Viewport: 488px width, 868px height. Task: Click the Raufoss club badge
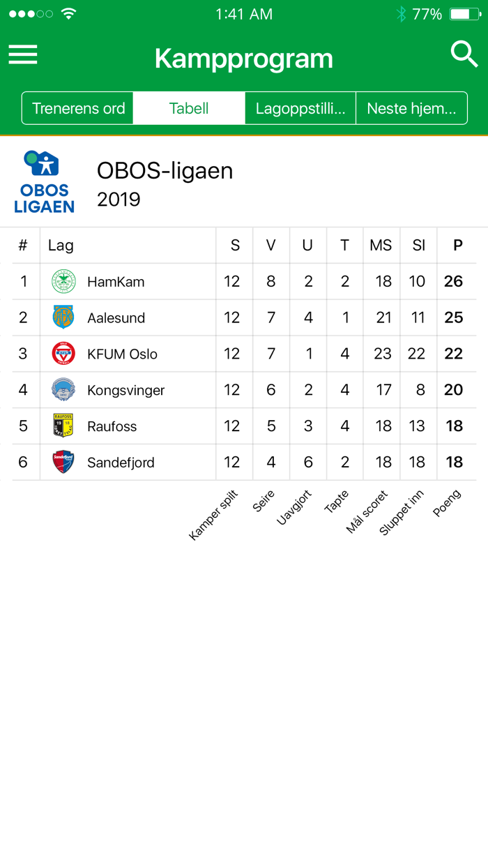tap(63, 426)
